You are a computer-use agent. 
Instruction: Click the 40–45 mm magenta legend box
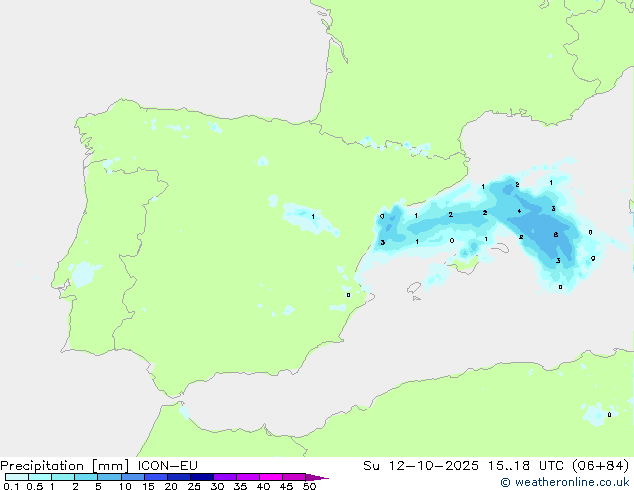(x=271, y=477)
